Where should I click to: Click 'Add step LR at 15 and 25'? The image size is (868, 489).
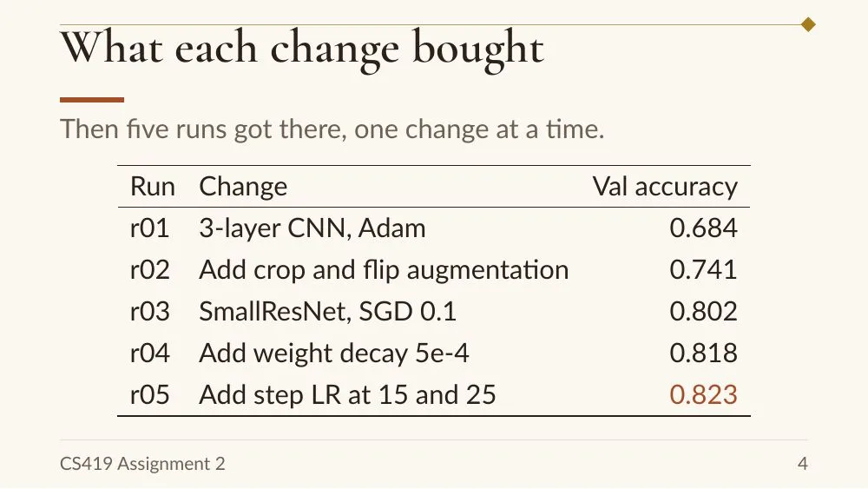coord(347,395)
